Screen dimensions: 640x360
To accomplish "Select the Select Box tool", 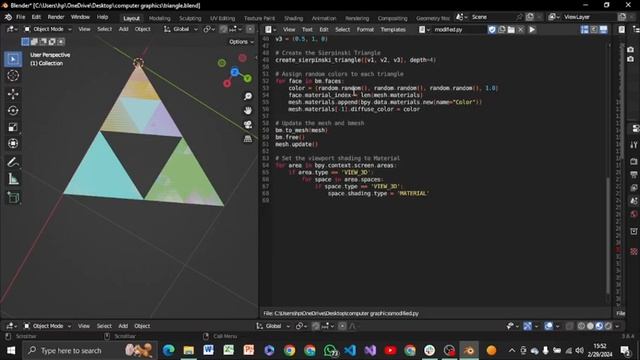I will point(13,59).
